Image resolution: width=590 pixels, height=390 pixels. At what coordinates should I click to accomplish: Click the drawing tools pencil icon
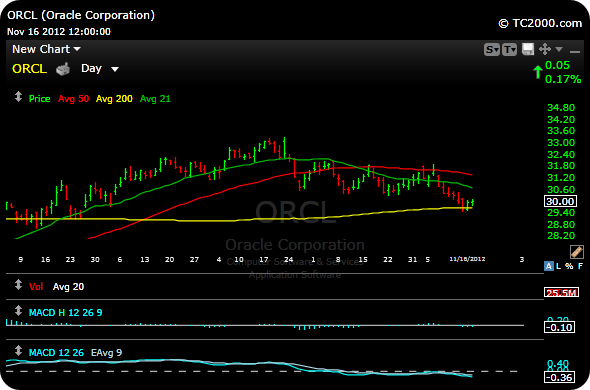[577, 252]
